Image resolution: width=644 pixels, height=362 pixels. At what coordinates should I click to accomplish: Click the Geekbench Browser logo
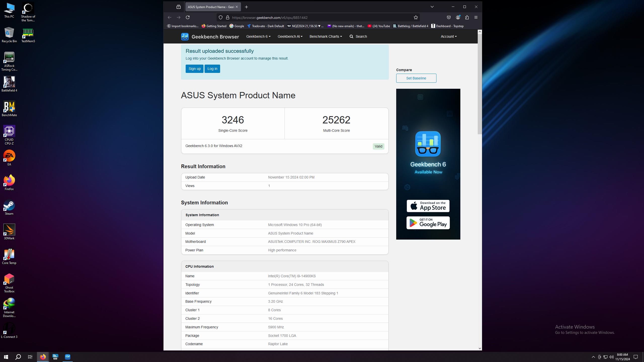[210, 37]
